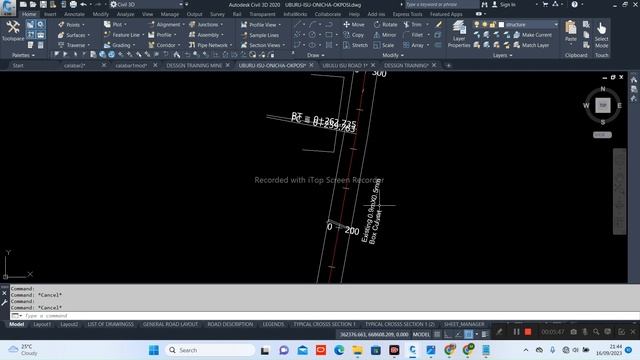Open the Points dropdown
The image size is (640, 360).
(x=71, y=24)
